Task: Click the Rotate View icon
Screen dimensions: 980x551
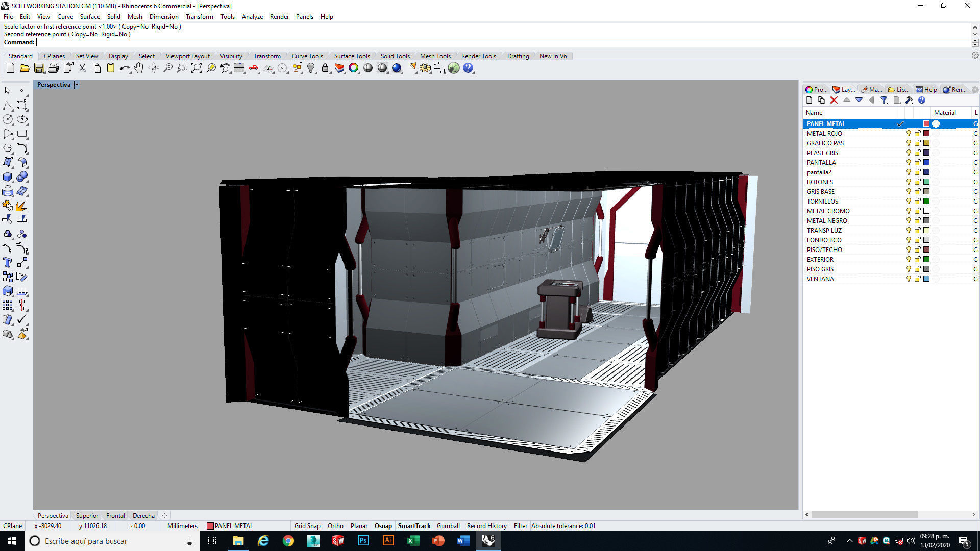Action: click(x=154, y=68)
